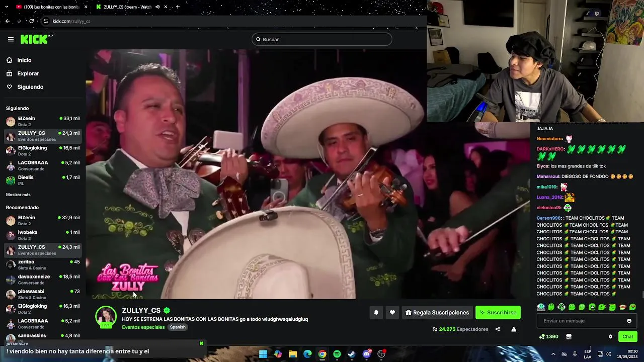This screenshot has height=362, width=644.
Task: Click the green Suscribirse button
Action: tap(498, 313)
